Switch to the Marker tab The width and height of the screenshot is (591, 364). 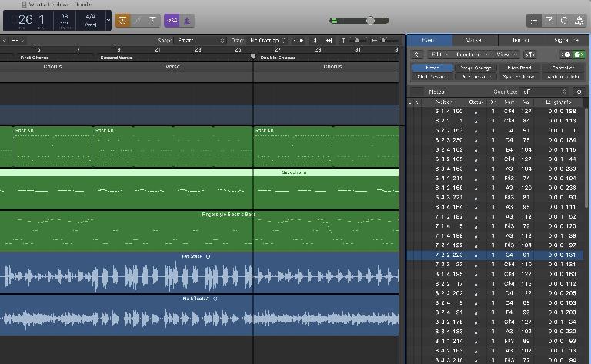[x=473, y=40]
